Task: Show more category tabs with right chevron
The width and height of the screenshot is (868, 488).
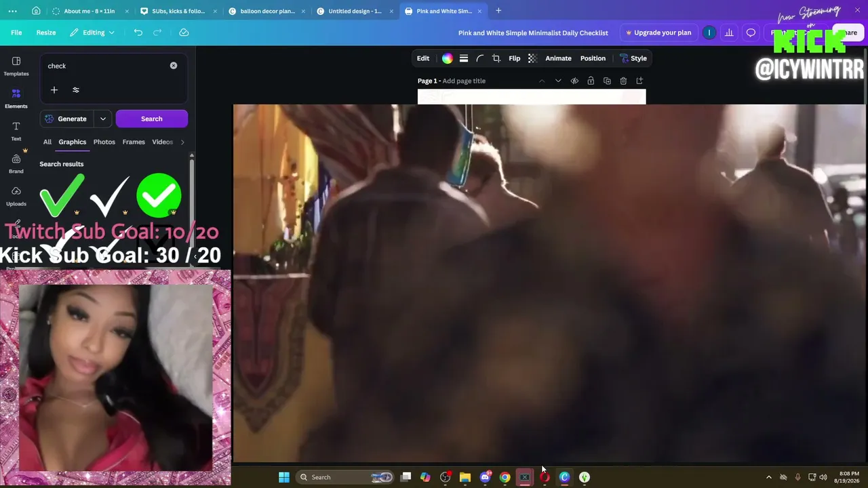Action: tap(182, 142)
